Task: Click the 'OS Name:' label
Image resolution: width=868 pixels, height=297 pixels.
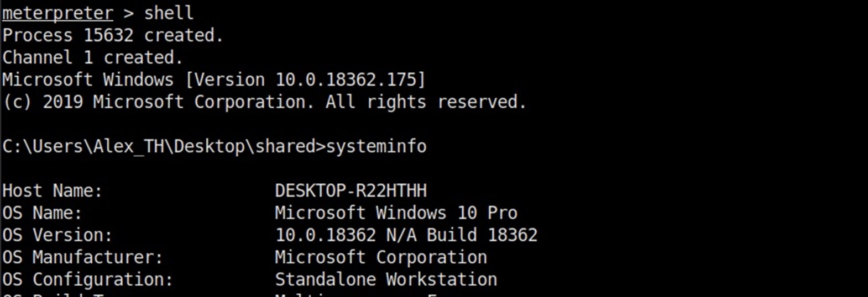Action: click(42, 213)
